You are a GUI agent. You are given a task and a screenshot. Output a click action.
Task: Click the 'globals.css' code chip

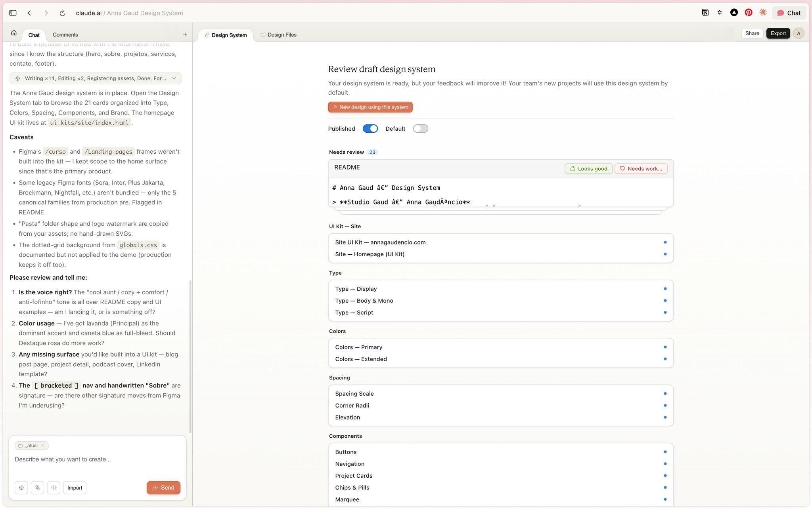coord(138,245)
